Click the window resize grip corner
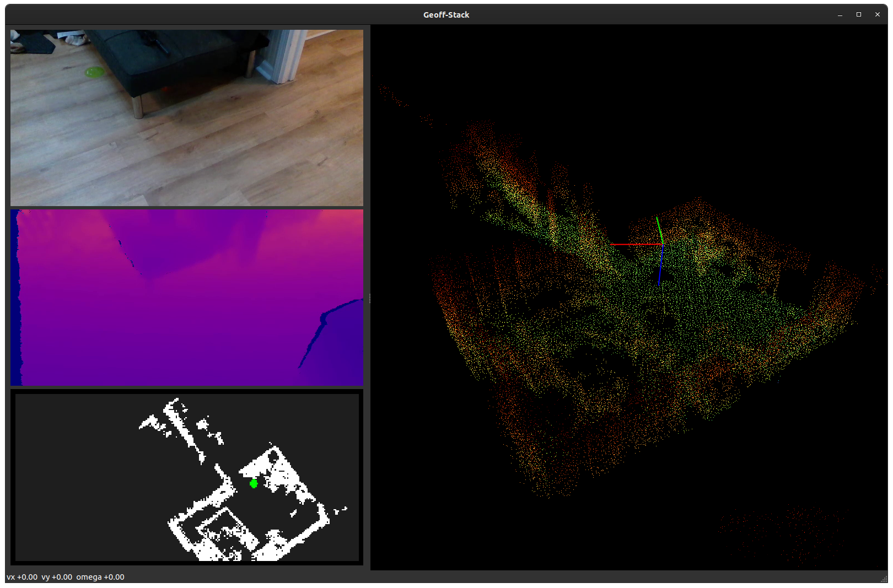Image resolution: width=893 pixels, height=588 pixels. [x=884, y=579]
